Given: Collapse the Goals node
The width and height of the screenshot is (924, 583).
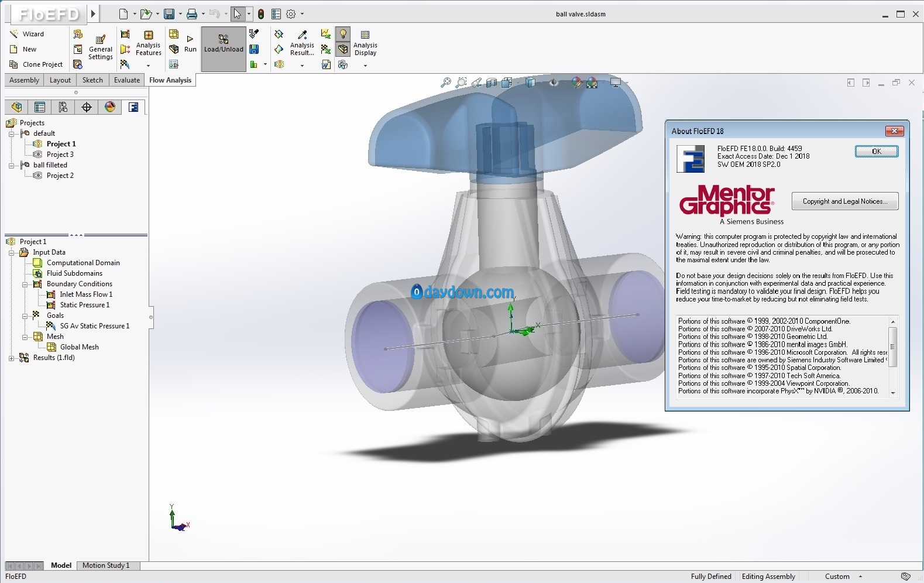Looking at the screenshot, I should (25, 316).
